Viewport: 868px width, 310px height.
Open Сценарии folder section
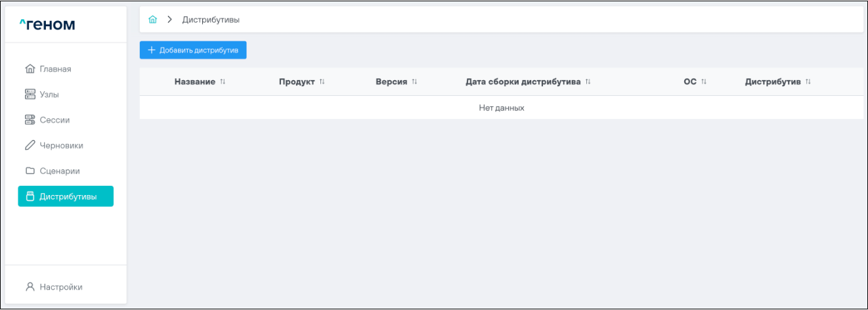point(59,171)
